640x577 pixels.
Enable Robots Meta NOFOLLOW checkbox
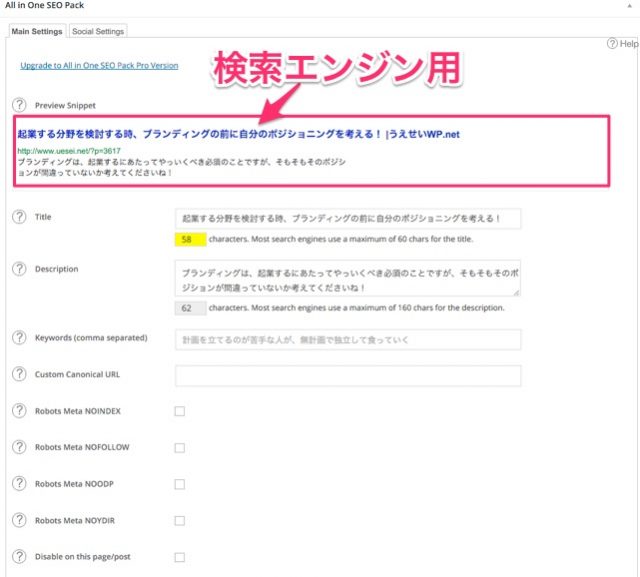[x=180, y=448]
